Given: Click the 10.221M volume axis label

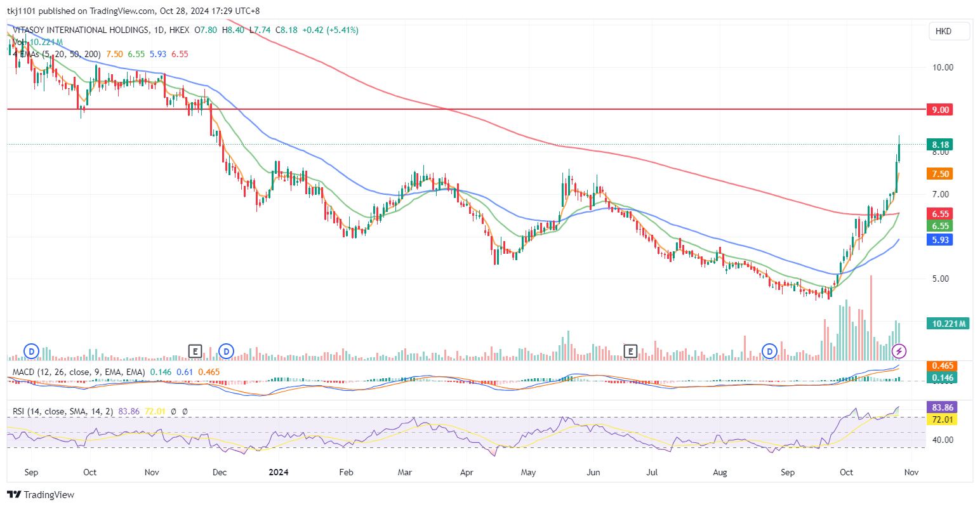Looking at the screenshot, I should pyautogui.click(x=948, y=324).
